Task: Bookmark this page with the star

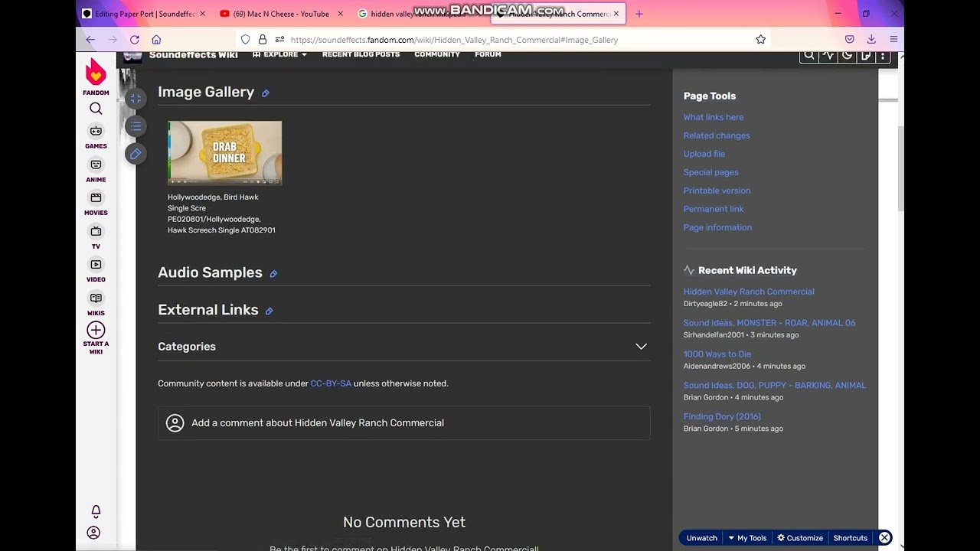Action: [x=760, y=40]
